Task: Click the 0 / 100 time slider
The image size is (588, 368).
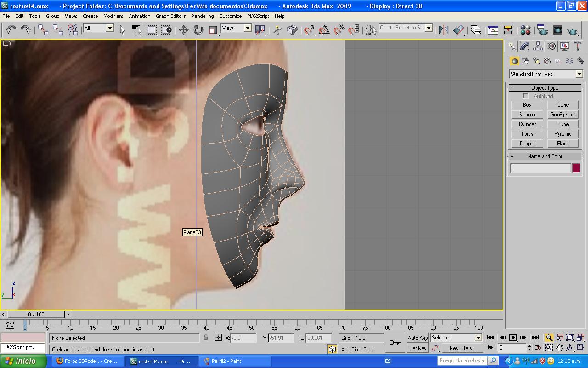Action: pyautogui.click(x=36, y=315)
